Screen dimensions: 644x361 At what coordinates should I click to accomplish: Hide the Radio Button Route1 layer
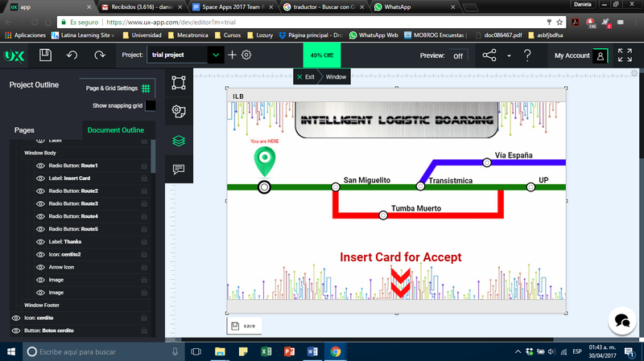coord(41,166)
